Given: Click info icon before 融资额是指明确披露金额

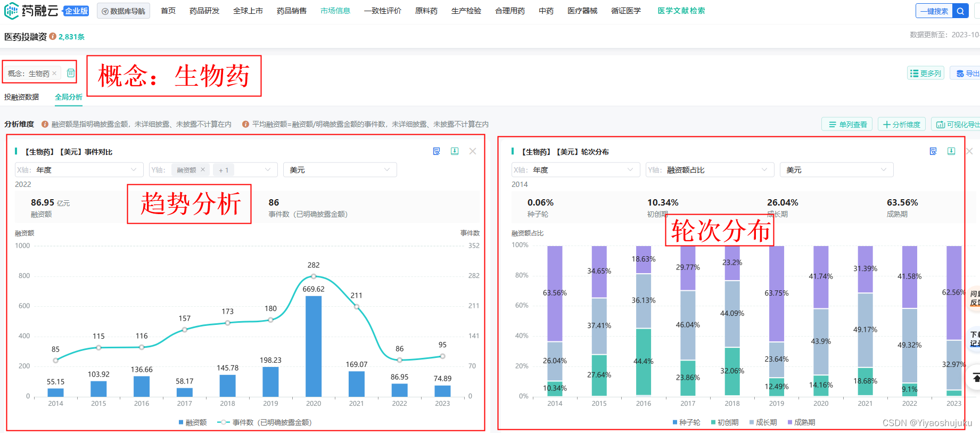Looking at the screenshot, I should 45,124.
